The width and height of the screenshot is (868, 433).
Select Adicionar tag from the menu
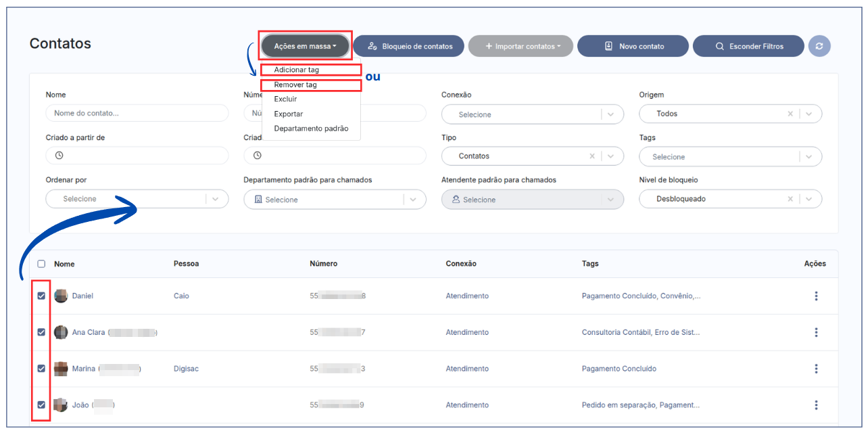point(297,70)
